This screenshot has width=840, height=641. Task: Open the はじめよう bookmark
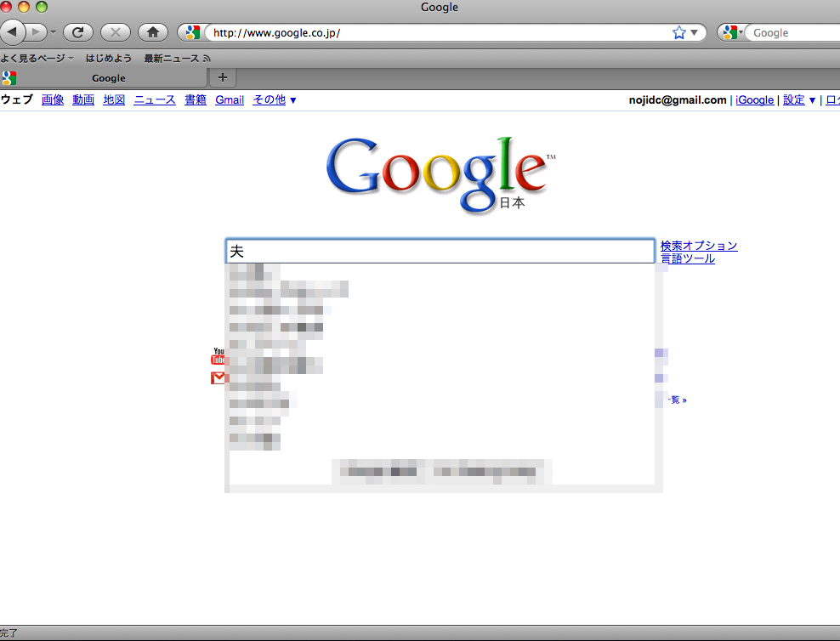(x=109, y=59)
